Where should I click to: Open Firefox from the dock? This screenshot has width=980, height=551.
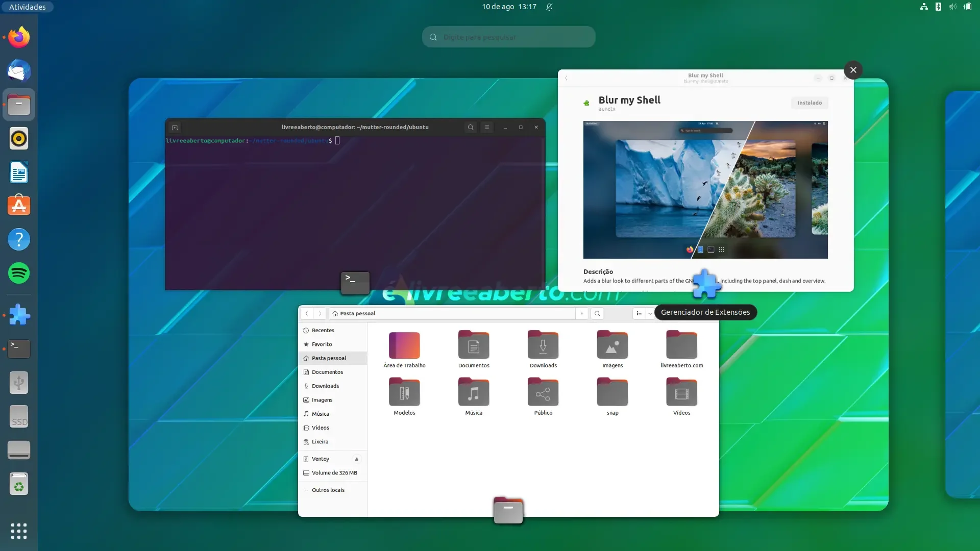coord(19,37)
